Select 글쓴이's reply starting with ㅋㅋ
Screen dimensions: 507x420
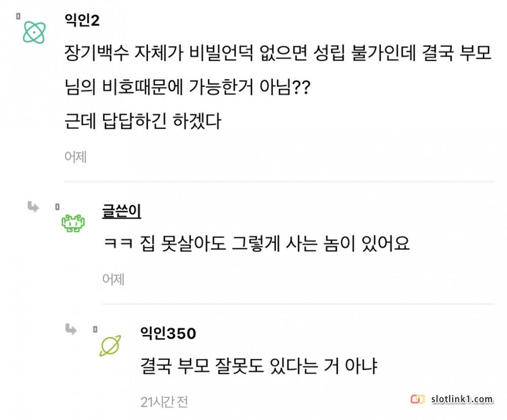pyautogui.click(x=256, y=244)
